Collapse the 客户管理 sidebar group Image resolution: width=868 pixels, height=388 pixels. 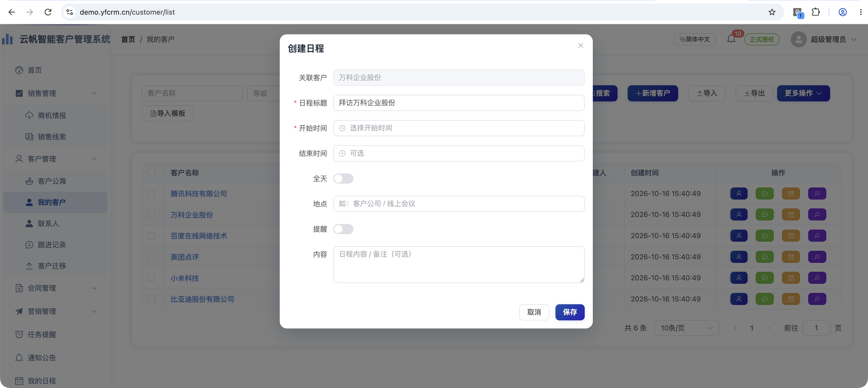point(56,159)
